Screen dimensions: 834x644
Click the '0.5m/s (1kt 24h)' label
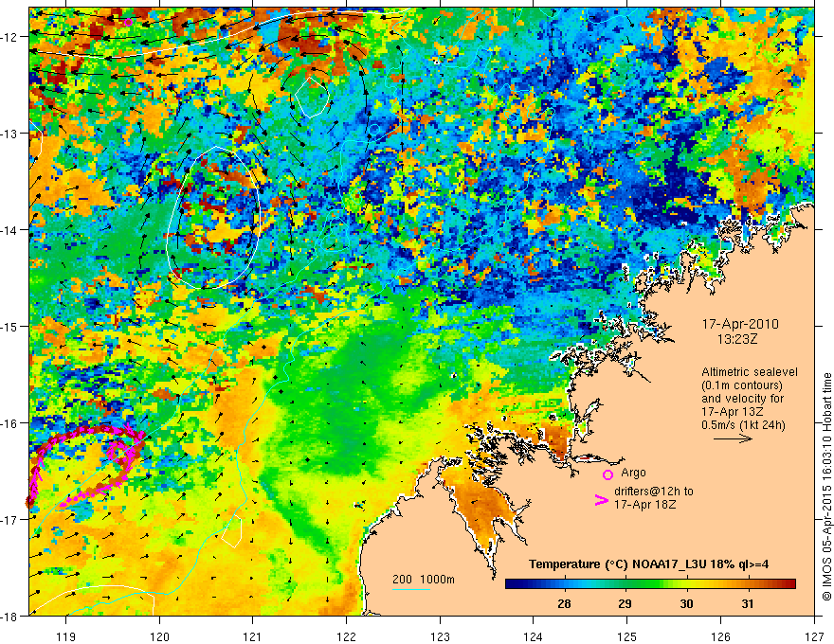coord(743,424)
